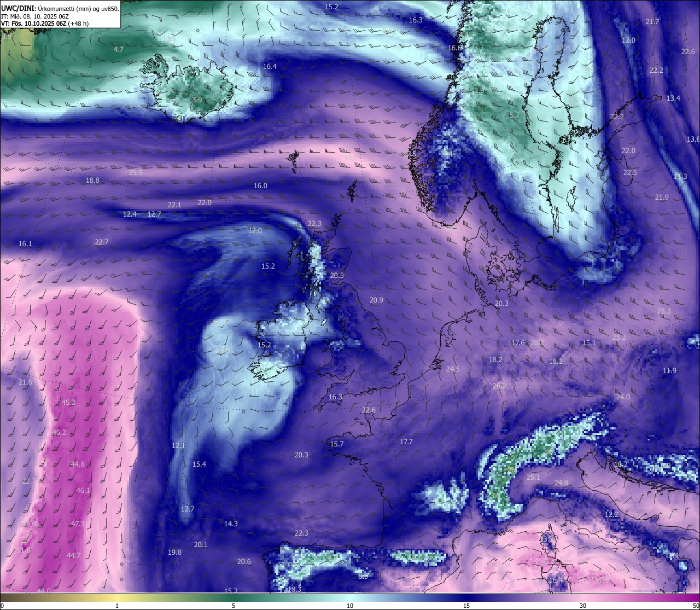700x610 pixels.
Task: Click the 20.6 value near northwest Spain
Action: (x=244, y=561)
